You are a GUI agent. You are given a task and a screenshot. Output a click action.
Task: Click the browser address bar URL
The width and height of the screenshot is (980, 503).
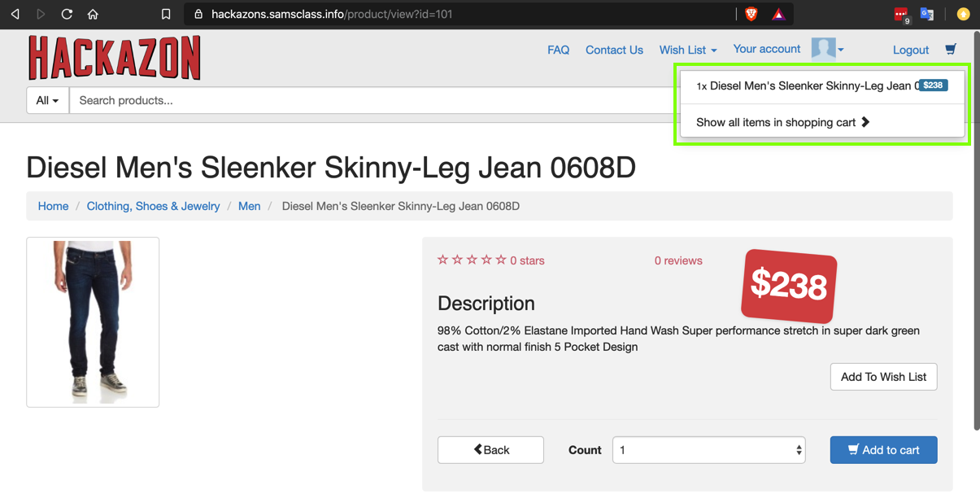(x=332, y=14)
